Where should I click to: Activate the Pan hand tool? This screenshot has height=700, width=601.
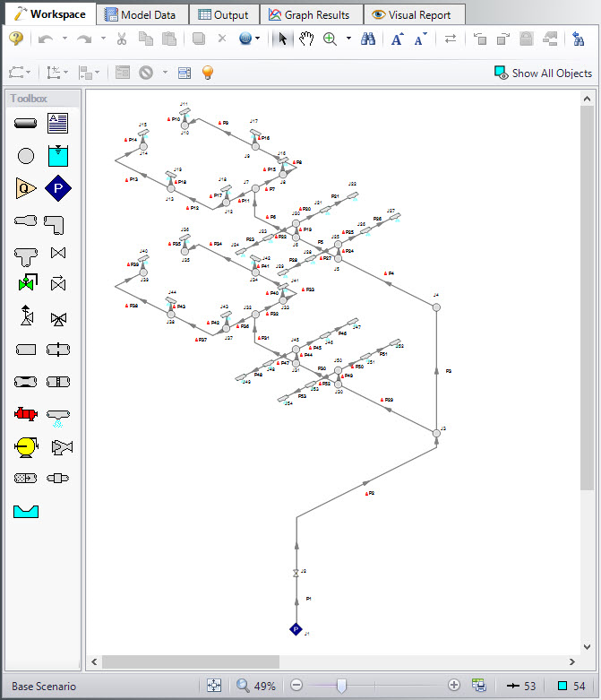click(x=306, y=39)
